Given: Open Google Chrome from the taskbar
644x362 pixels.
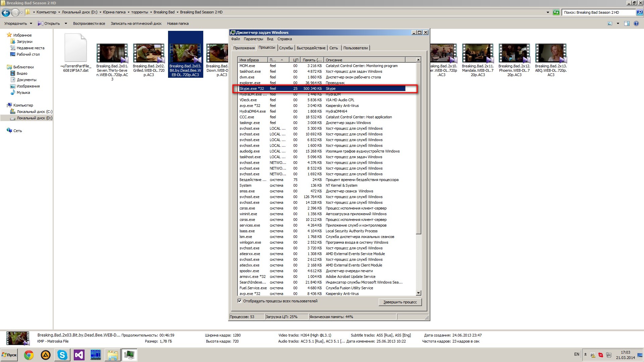Looking at the screenshot, I should point(29,355).
